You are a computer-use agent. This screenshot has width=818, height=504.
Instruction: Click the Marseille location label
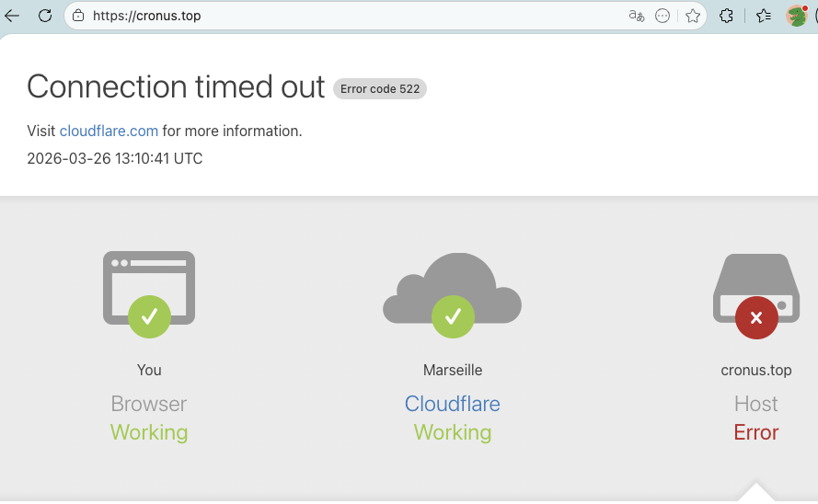click(x=452, y=370)
